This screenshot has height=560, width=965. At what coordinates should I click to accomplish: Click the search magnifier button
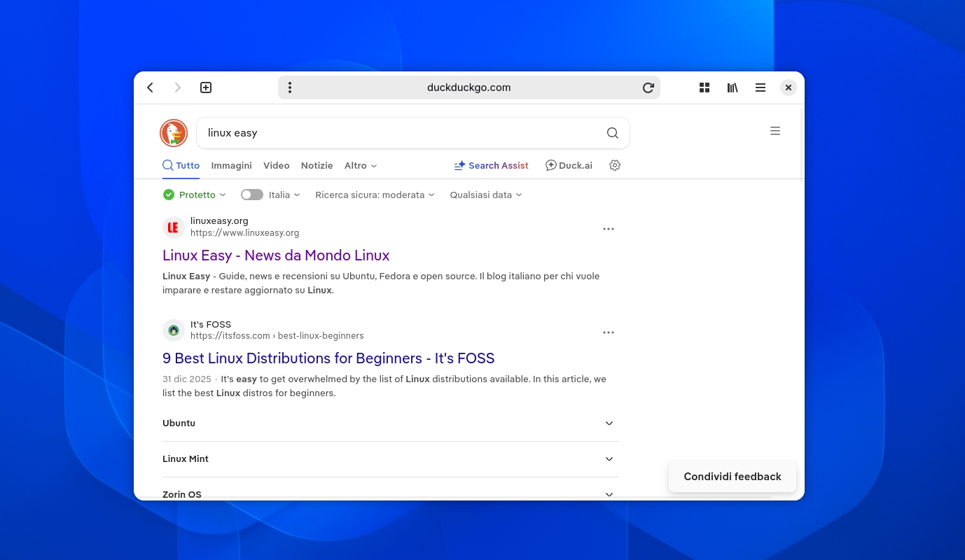[x=613, y=133]
